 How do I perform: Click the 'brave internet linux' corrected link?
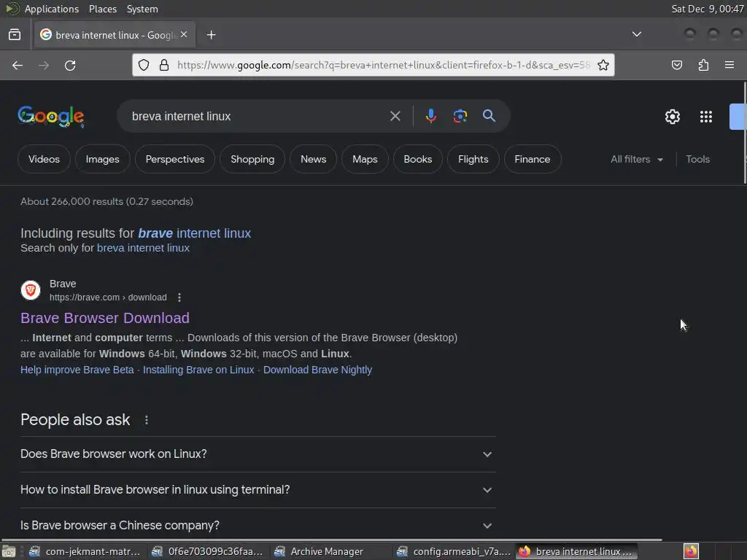[x=194, y=233]
